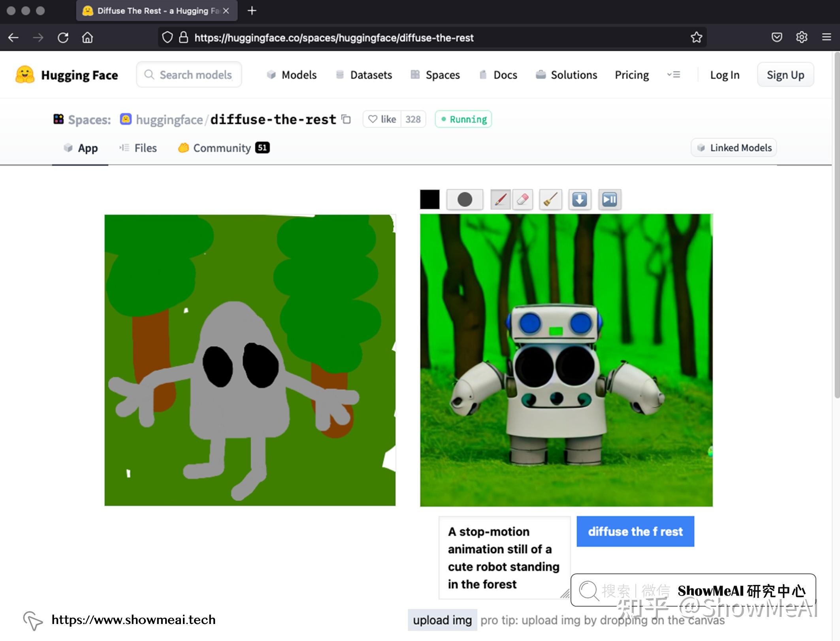The image size is (840, 641).
Task: Bookmark the page with the star icon
Action: (696, 38)
